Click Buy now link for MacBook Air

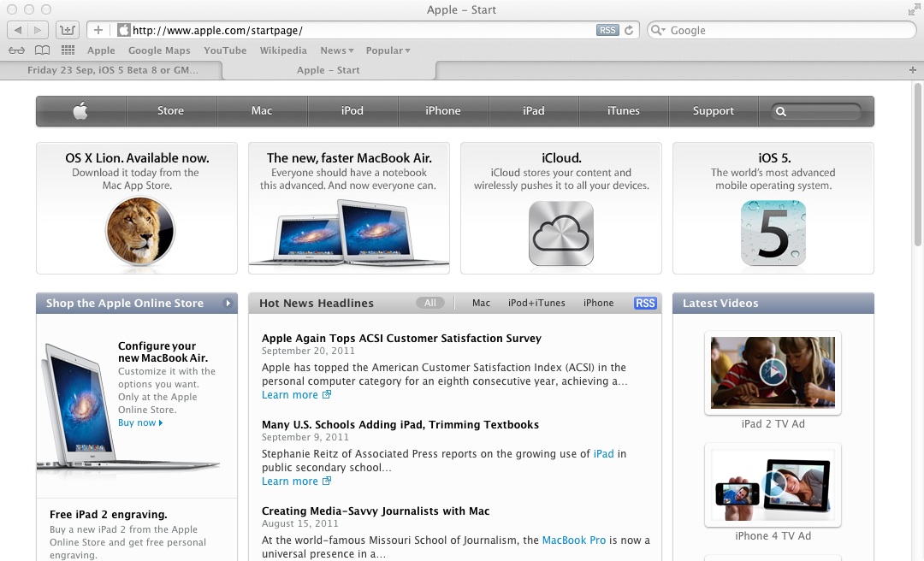(x=140, y=422)
